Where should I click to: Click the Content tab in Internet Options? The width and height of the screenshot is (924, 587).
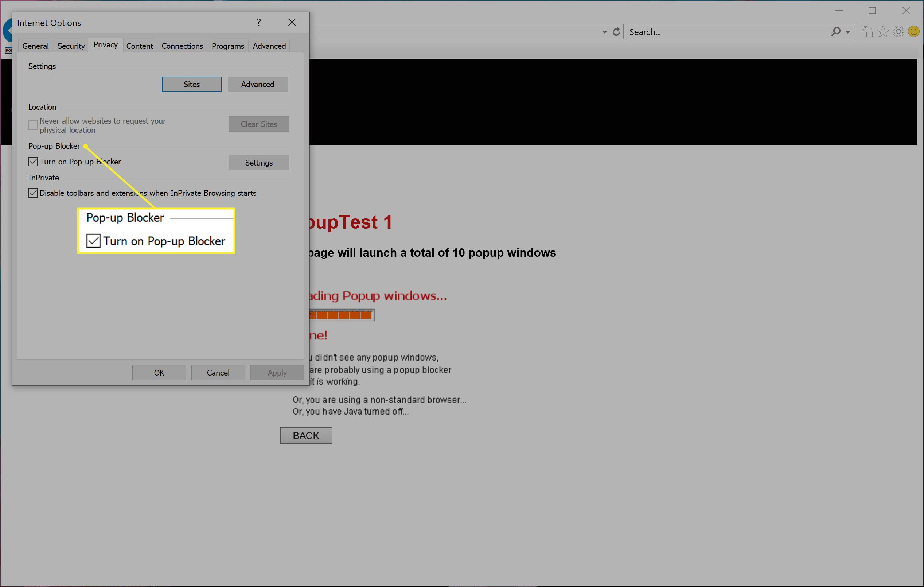(x=139, y=46)
